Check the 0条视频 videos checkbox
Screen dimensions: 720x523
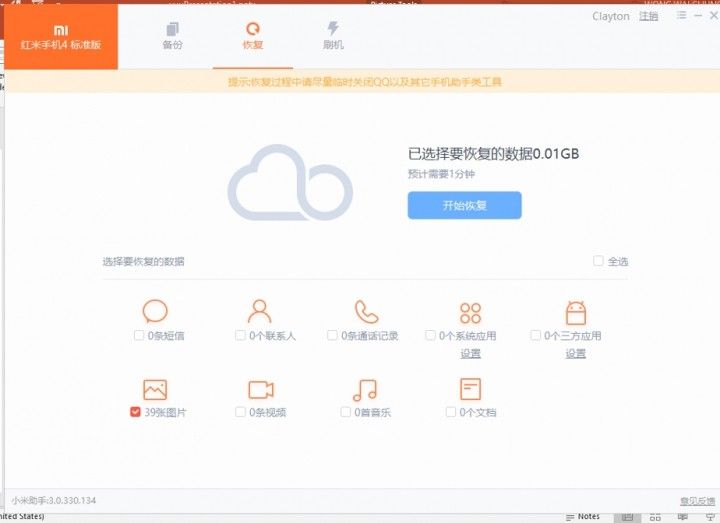pos(240,411)
